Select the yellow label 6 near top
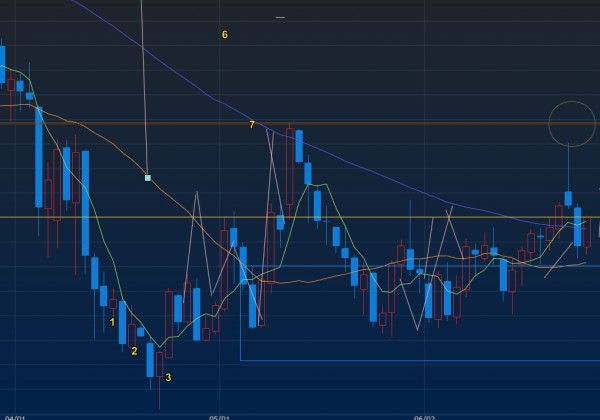 tap(224, 35)
